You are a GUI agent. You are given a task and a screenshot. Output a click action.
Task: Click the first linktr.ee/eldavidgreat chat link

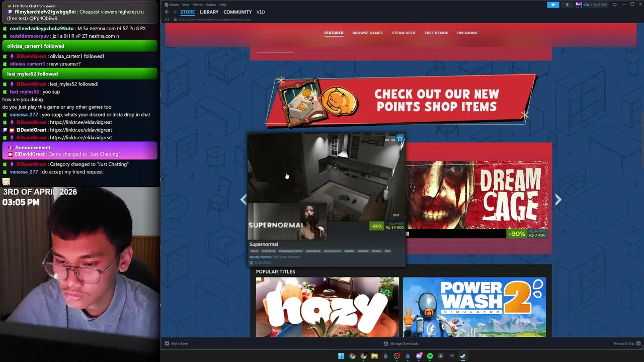(81, 122)
